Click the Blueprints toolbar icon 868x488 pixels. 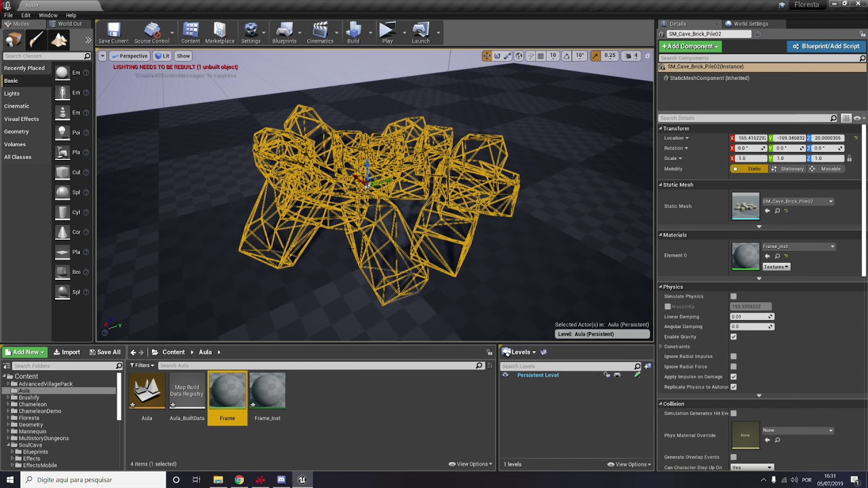[284, 33]
